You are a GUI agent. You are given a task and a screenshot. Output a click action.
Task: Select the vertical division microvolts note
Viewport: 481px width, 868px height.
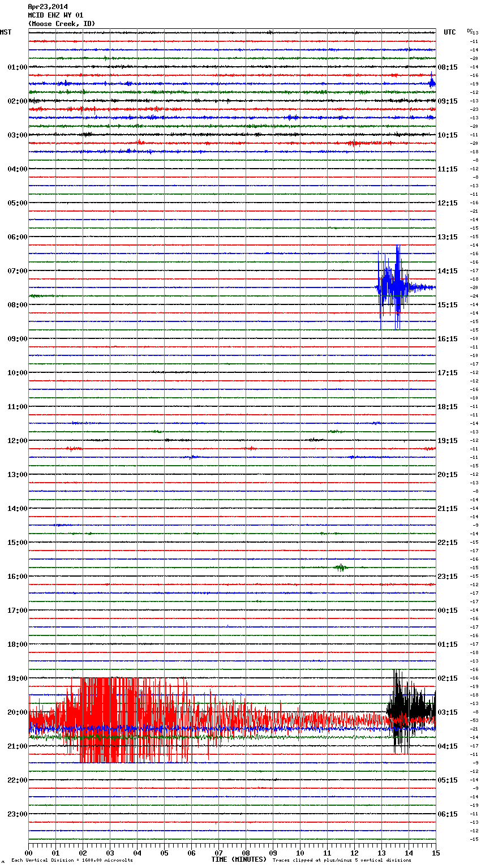[x=72, y=861]
